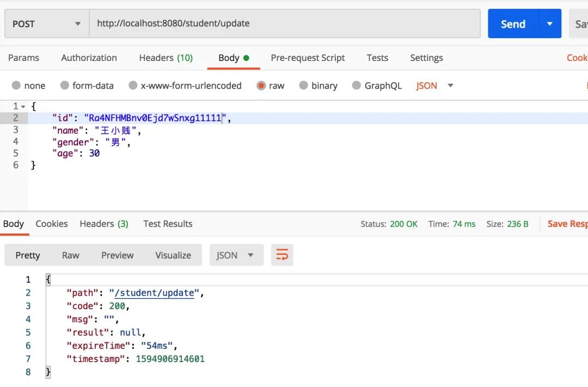588x387 pixels.
Task: Collapse the JSON body at line 1 fold arrow
Action: click(23, 106)
